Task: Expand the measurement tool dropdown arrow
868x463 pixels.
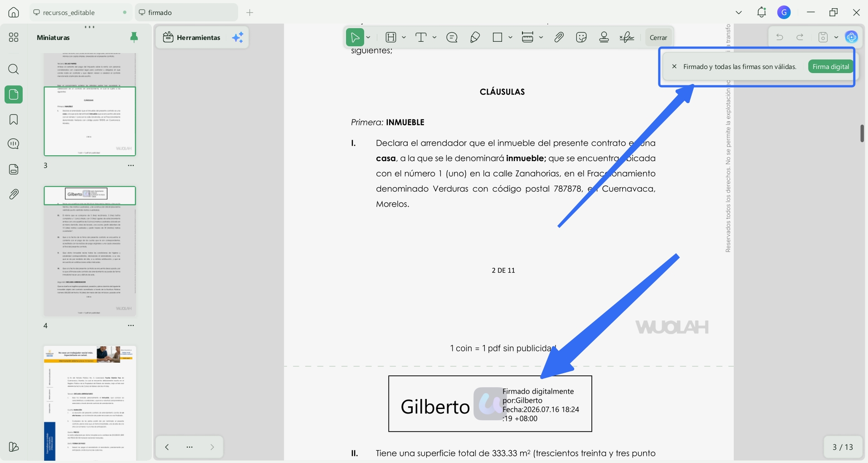Action: pyautogui.click(x=541, y=37)
